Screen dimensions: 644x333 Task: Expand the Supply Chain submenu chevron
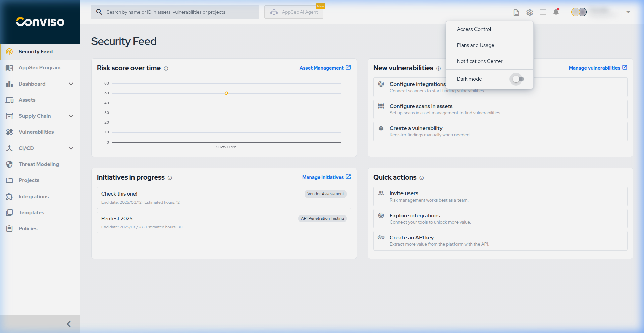[x=71, y=116]
